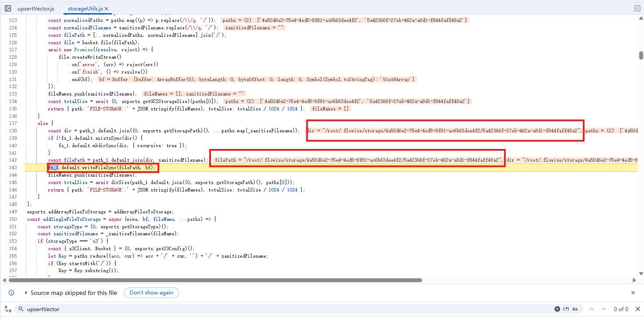The image size is (644, 319).
Task: Clear the upsertVector search text
Action: 557,309
